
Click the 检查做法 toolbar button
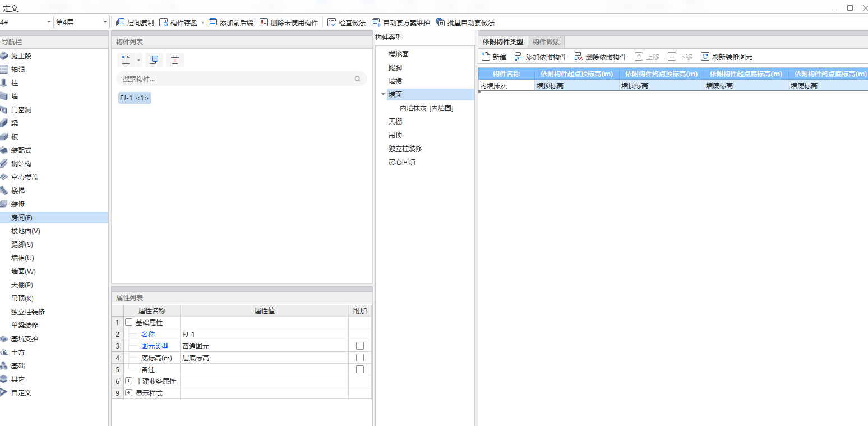[346, 22]
